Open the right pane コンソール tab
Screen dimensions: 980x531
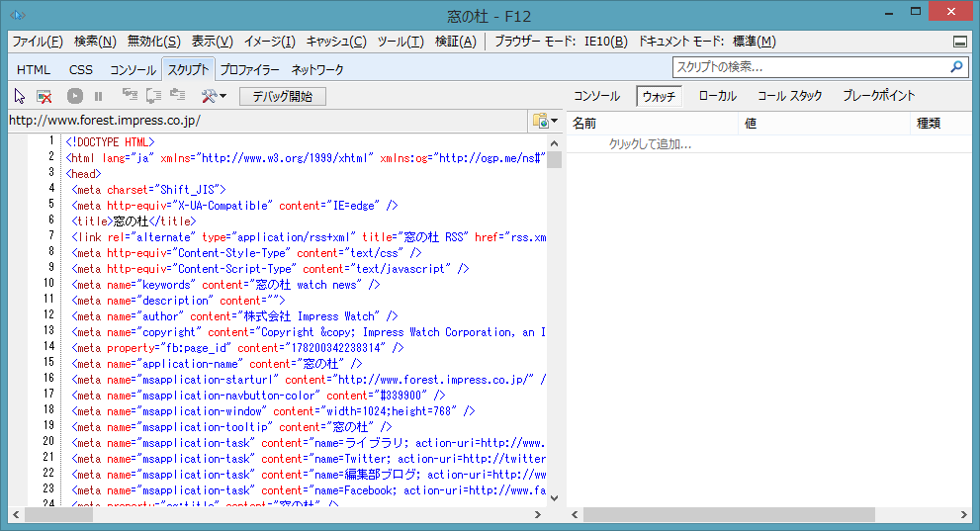pos(597,96)
